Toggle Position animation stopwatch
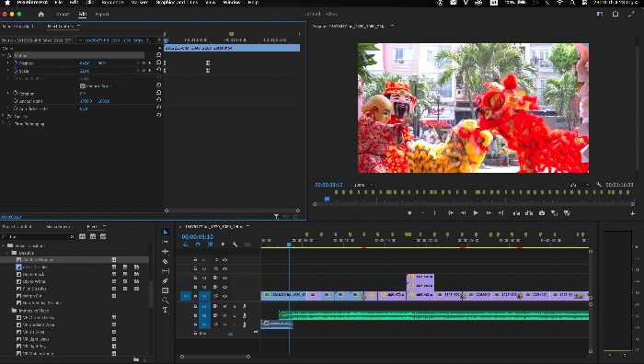The width and height of the screenshot is (644, 364). (x=16, y=63)
